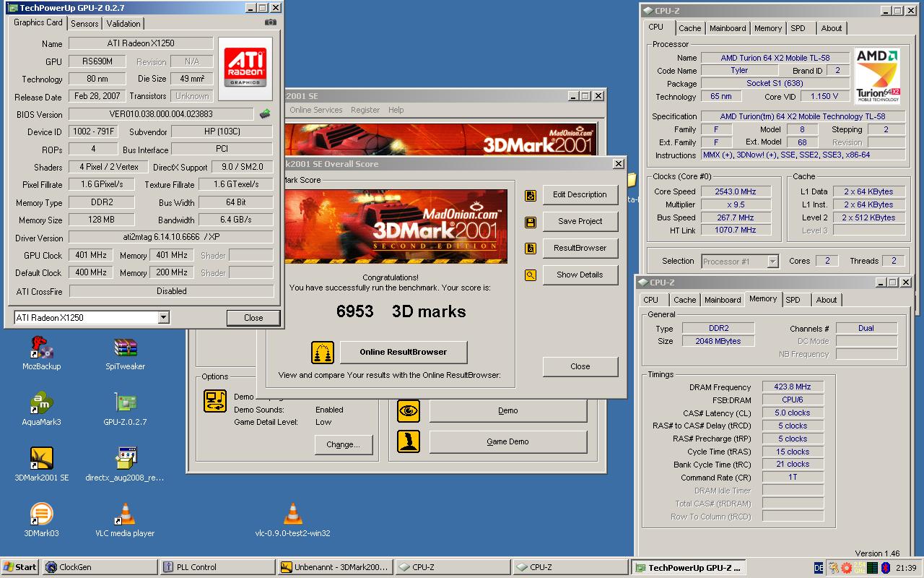The image size is (924, 578).
Task: Select the Graphics Card tab in GPU-Z
Action: click(x=38, y=22)
